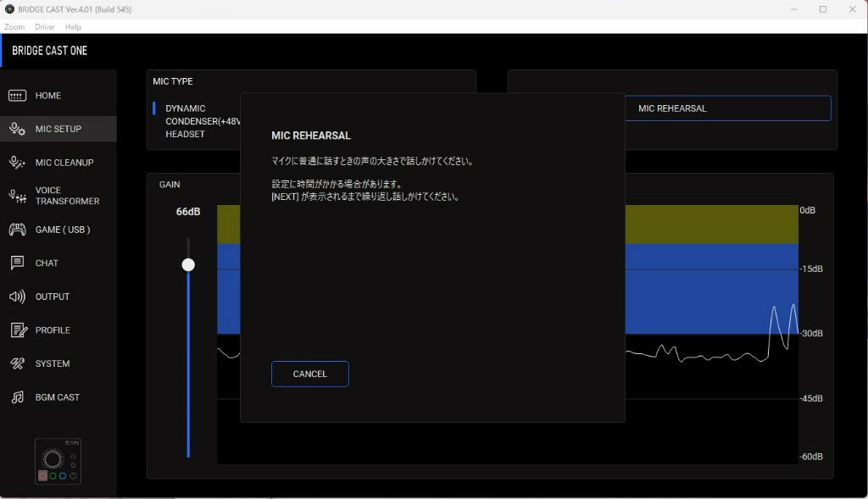Click the HOME keyboard icon in sidebar
The image size is (868, 499).
point(17,96)
